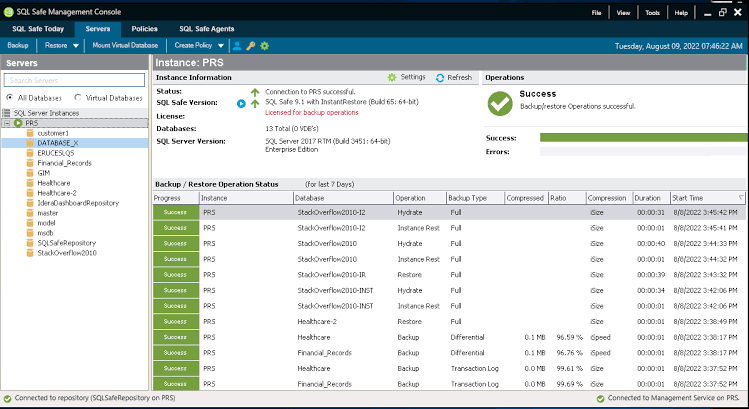The height and width of the screenshot is (409, 749).
Task: Select the Healthcare database tree item
Action: pyautogui.click(x=54, y=183)
